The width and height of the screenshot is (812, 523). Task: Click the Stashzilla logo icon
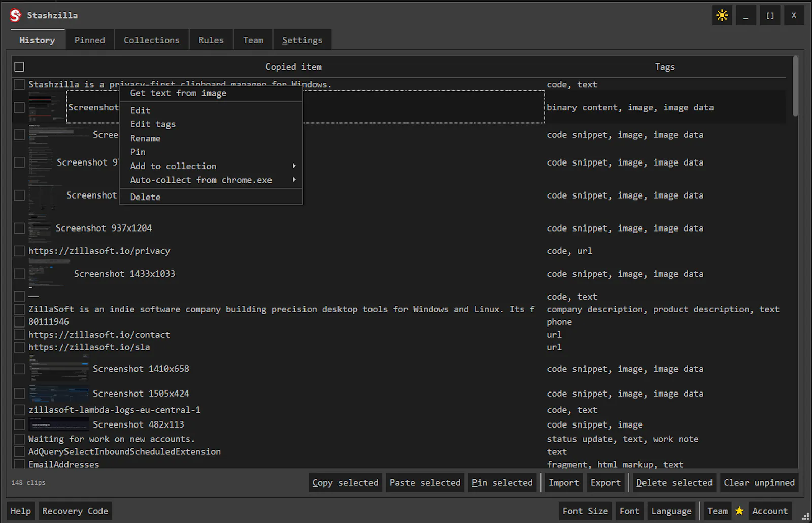(16, 15)
